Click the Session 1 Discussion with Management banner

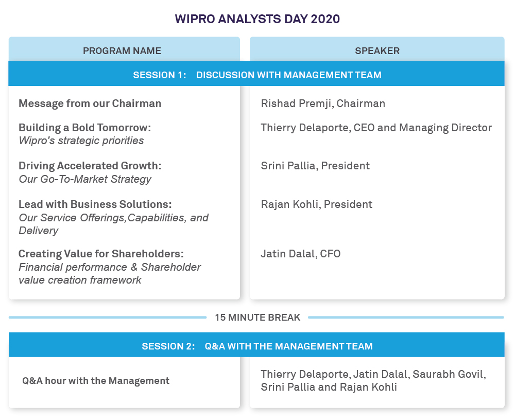(257, 75)
